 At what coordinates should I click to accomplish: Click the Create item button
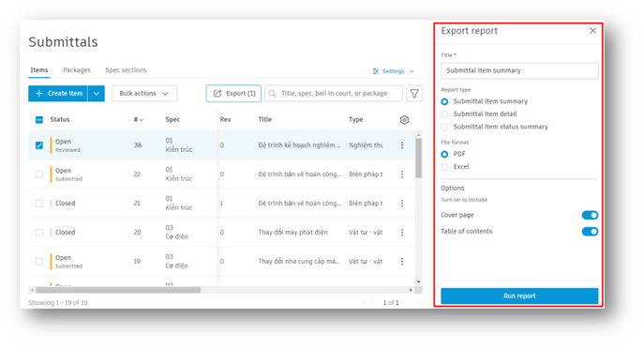[x=58, y=94]
